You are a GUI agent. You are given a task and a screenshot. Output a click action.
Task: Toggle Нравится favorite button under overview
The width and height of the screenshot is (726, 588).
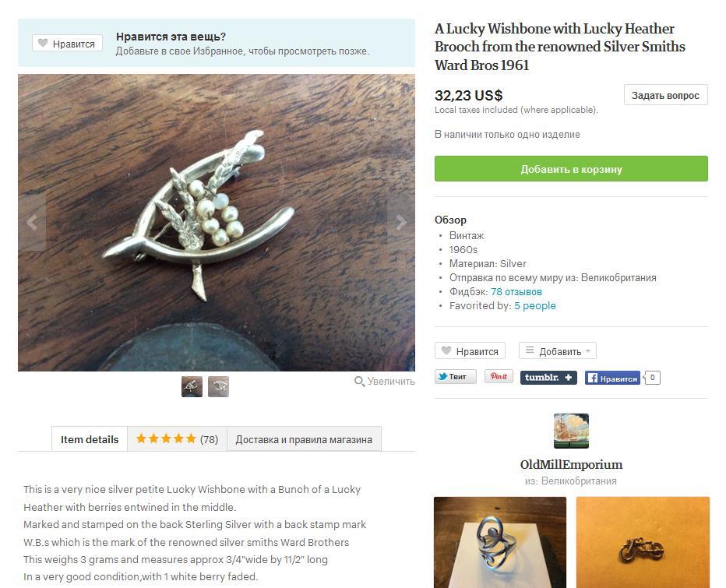point(470,351)
